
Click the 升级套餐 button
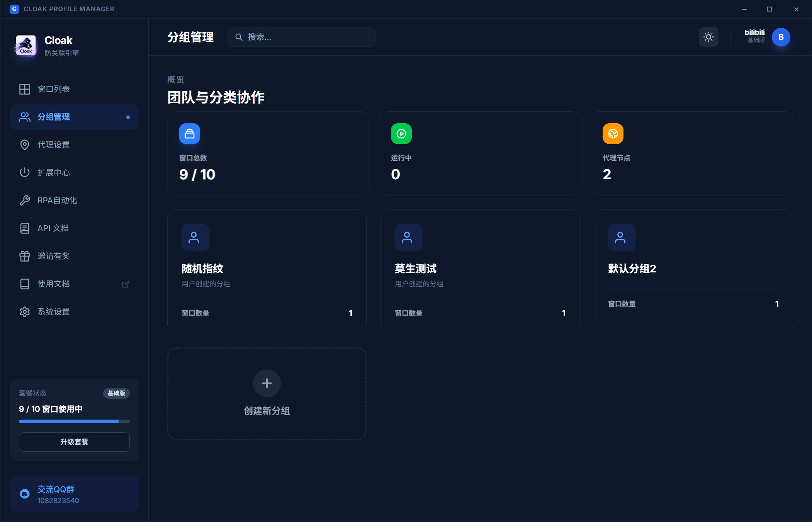74,442
